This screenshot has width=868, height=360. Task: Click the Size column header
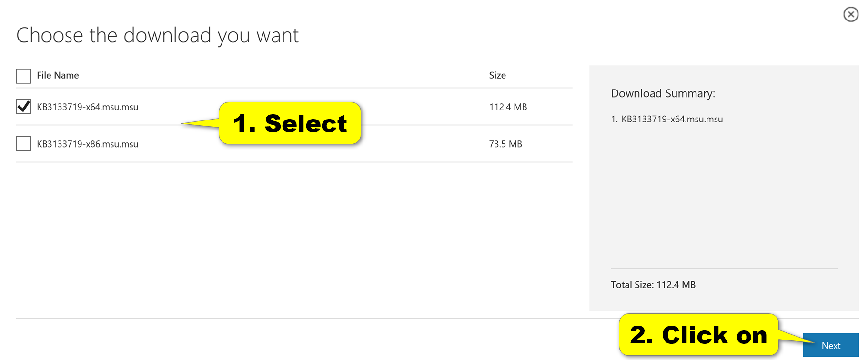497,75
